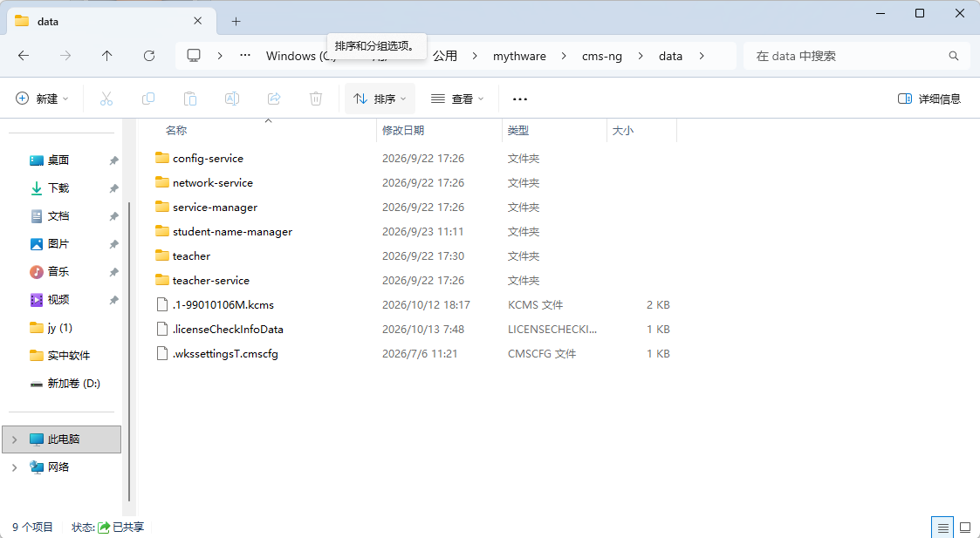Click cms-ng in the address breadcrumb

(x=602, y=56)
